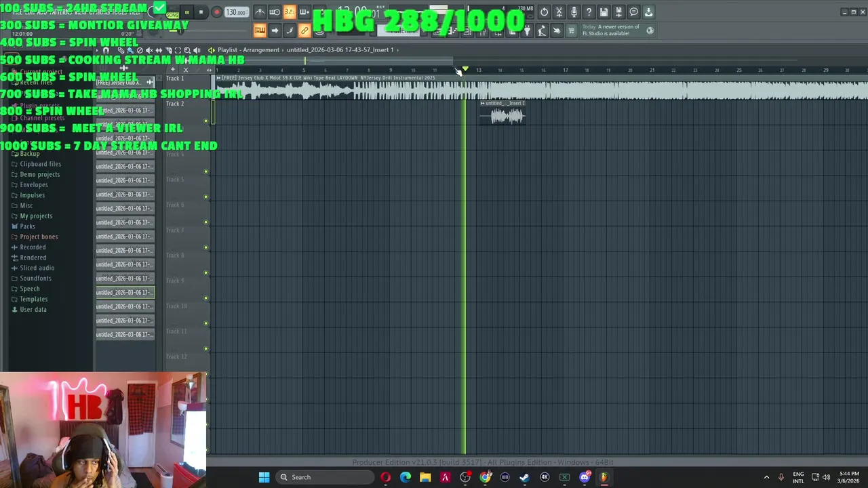Open the playlist options arrow menu

coord(97,50)
